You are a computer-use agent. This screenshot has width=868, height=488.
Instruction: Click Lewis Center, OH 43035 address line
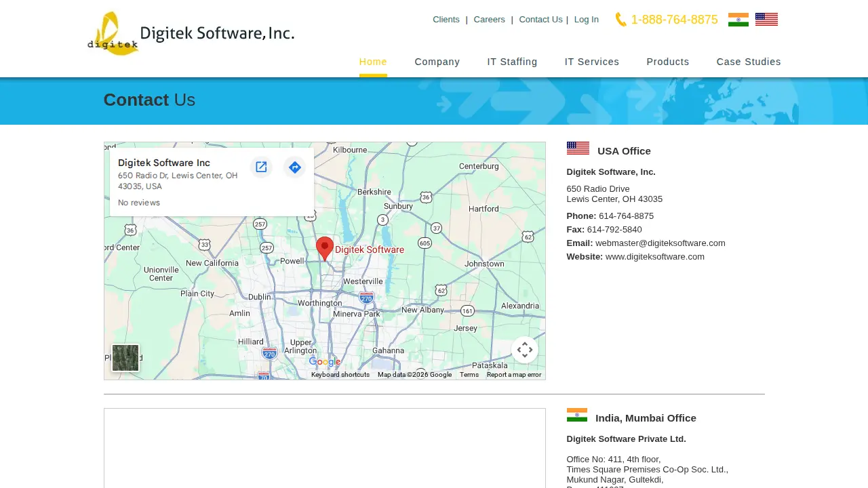tap(614, 199)
